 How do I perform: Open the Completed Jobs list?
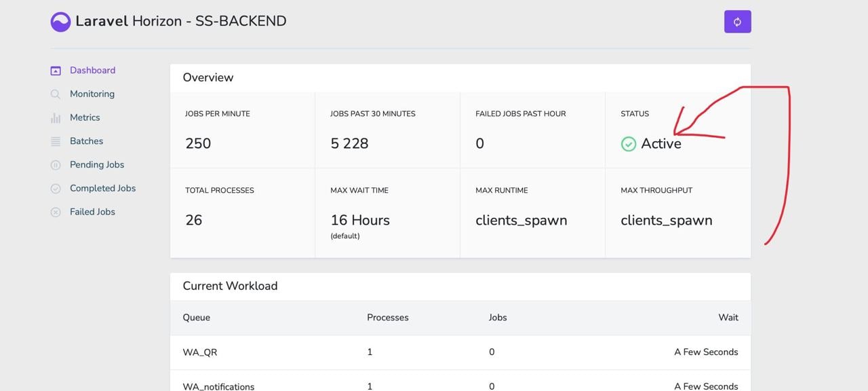pos(103,188)
